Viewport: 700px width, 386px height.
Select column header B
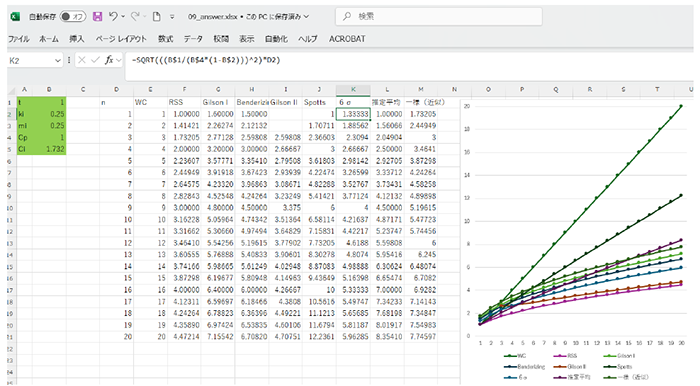point(49,89)
